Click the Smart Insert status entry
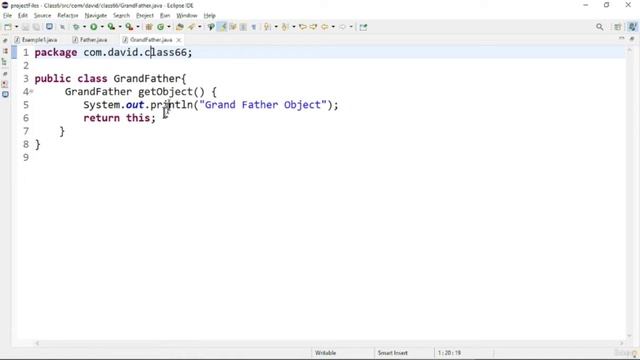The image size is (640, 360). [392, 353]
